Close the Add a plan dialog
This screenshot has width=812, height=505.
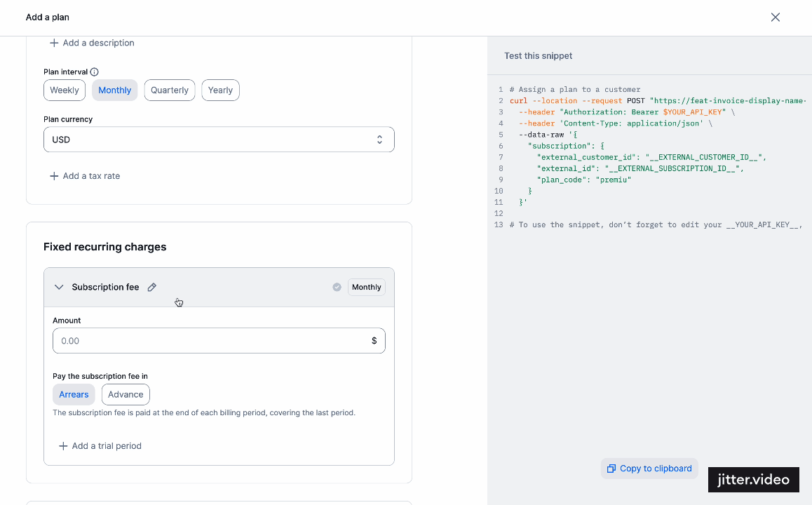(x=776, y=17)
